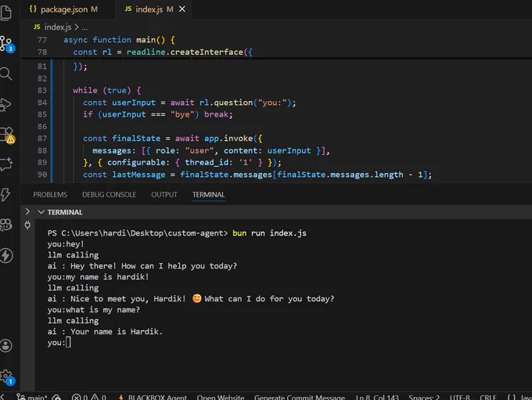532x400 pixels.
Task: Click terminal line 'you:hey!'
Action: (x=66, y=244)
